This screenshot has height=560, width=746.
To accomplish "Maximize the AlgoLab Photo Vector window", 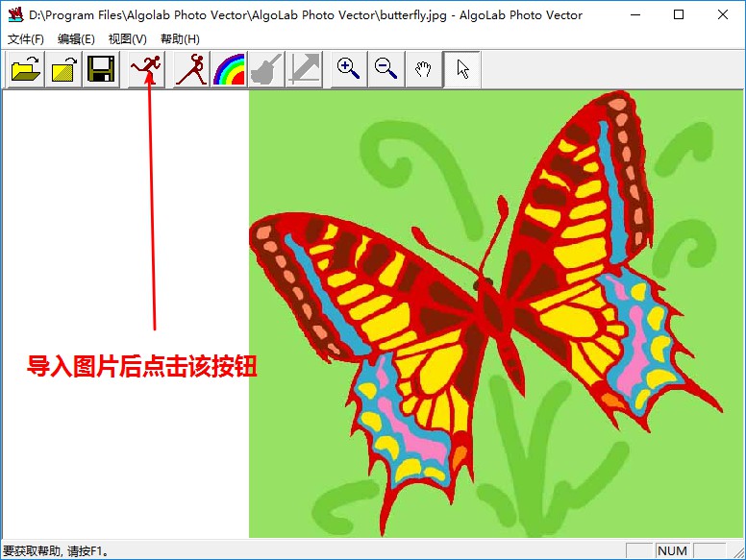I will (679, 14).
